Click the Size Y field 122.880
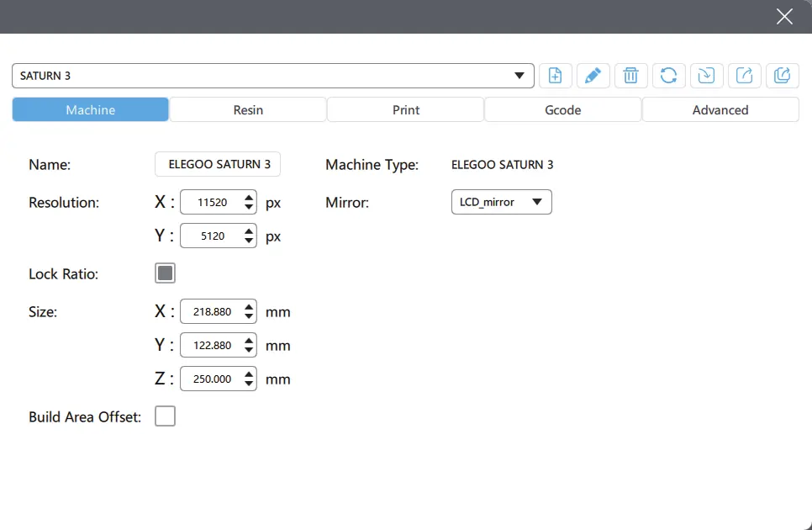812x530 pixels. [x=213, y=345]
